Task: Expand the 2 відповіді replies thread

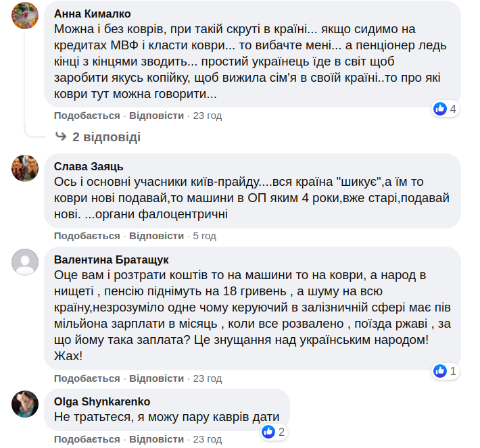Action: (x=106, y=137)
